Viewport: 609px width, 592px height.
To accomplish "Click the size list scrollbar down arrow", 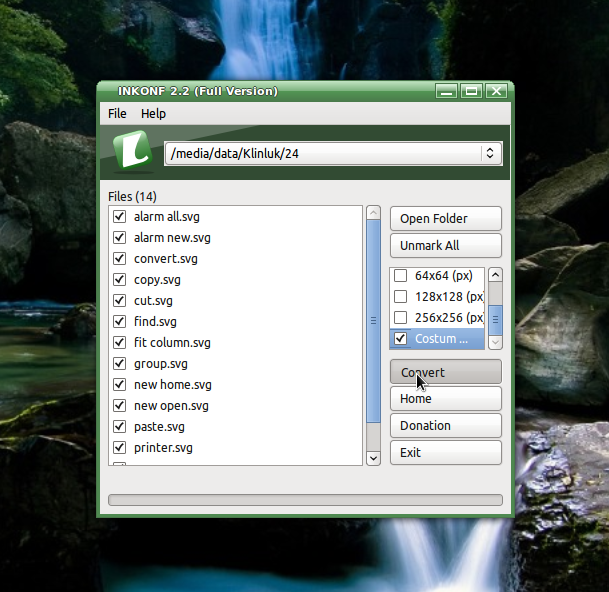I will [x=495, y=342].
